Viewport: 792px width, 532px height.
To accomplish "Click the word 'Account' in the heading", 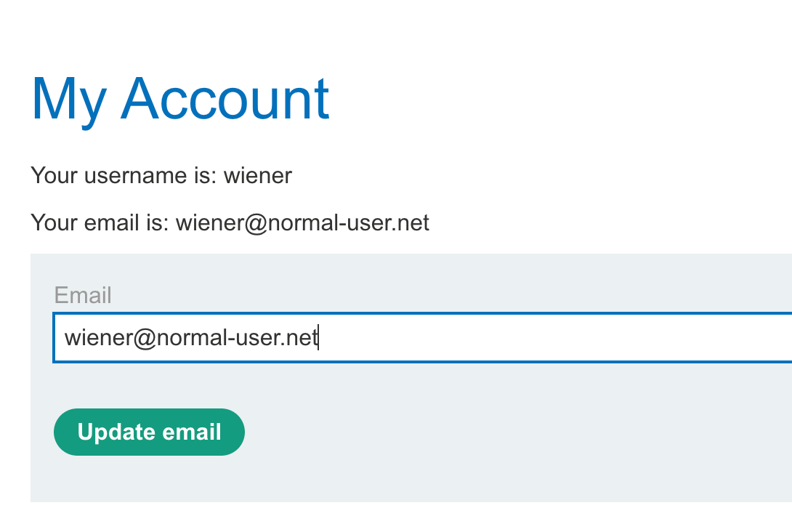I will pyautogui.click(x=225, y=98).
